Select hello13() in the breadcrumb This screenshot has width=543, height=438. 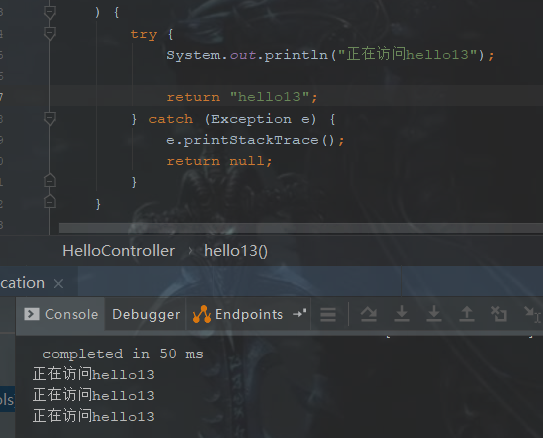pyautogui.click(x=236, y=251)
